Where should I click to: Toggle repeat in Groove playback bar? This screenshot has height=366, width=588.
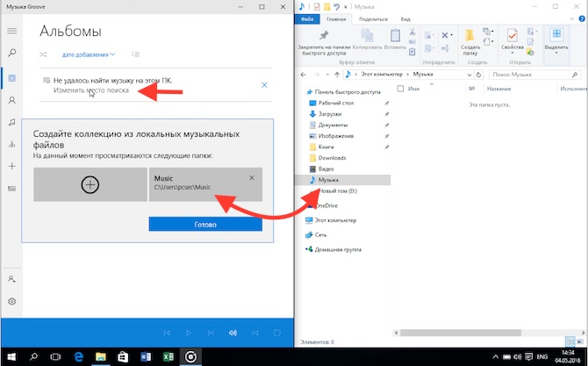[276, 333]
